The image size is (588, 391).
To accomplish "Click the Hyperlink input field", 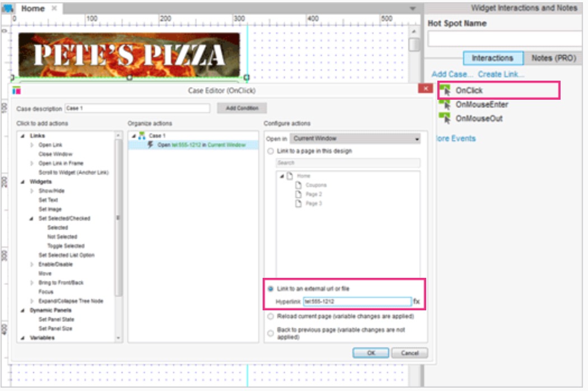I will pyautogui.click(x=357, y=301).
